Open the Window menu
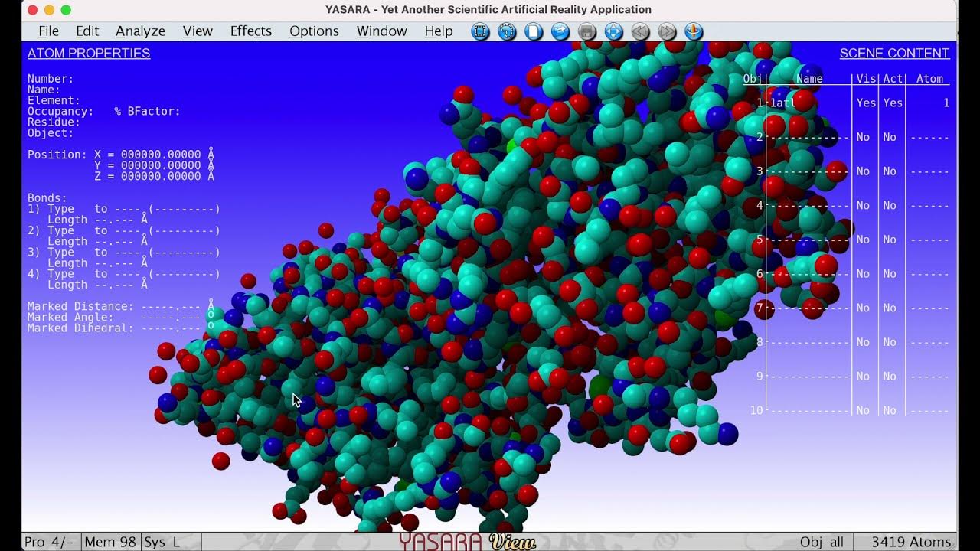The height and width of the screenshot is (551, 980). 381,31
